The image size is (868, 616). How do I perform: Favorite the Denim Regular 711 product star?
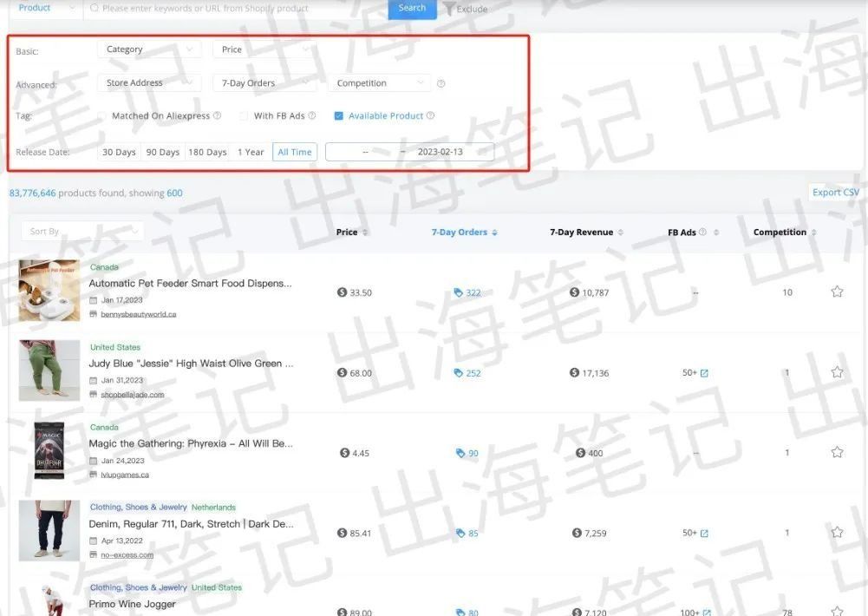pyautogui.click(x=837, y=532)
